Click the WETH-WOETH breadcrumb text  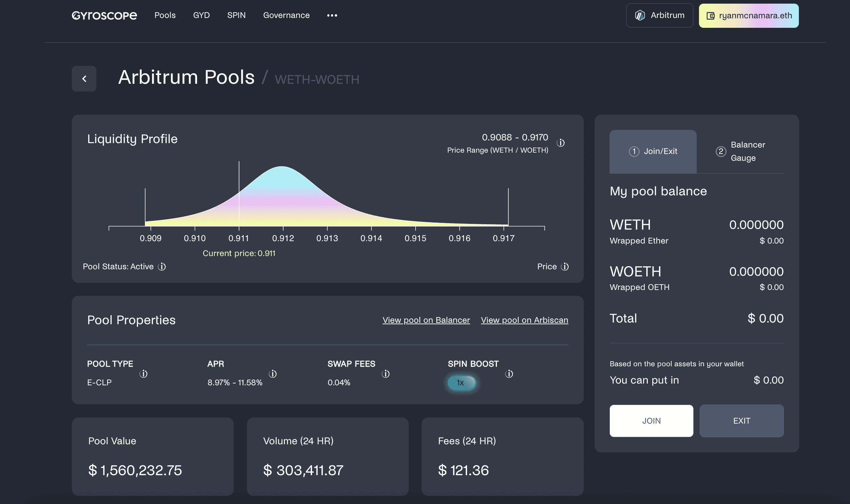(x=317, y=79)
